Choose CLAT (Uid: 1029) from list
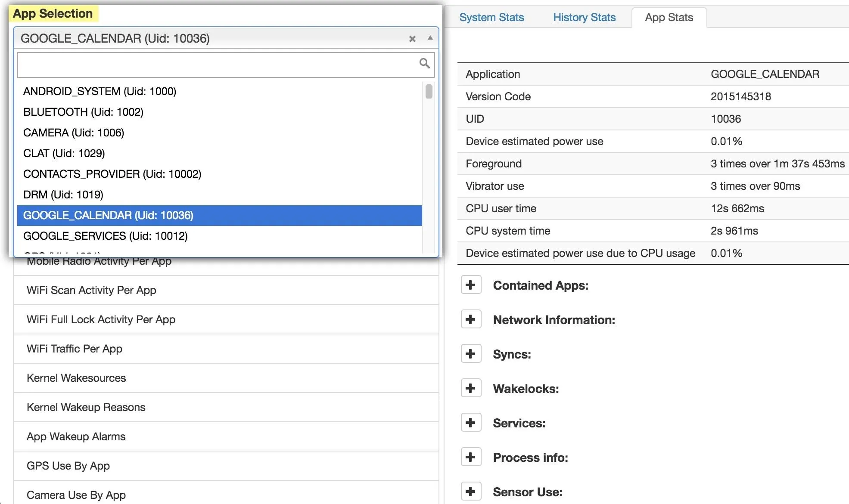Image resolution: width=849 pixels, height=504 pixels. (x=219, y=153)
